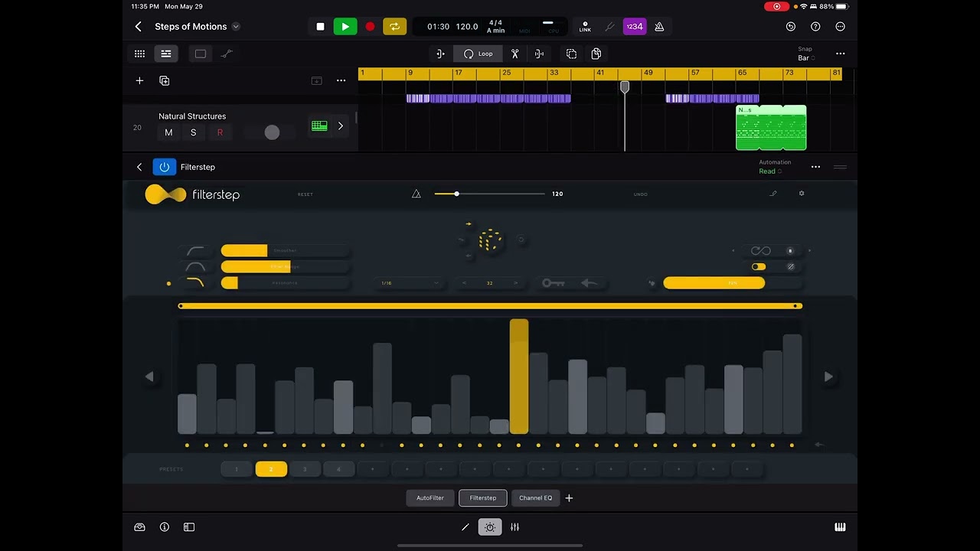Viewport: 980px width, 551px height.
Task: Click the highlighted yellow step bar
Action: [519, 377]
